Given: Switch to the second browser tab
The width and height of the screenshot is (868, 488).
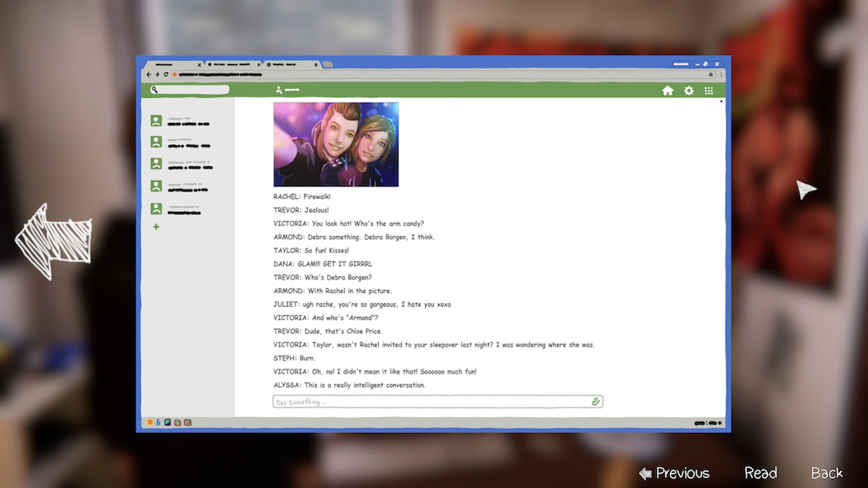Looking at the screenshot, I should coord(231,64).
